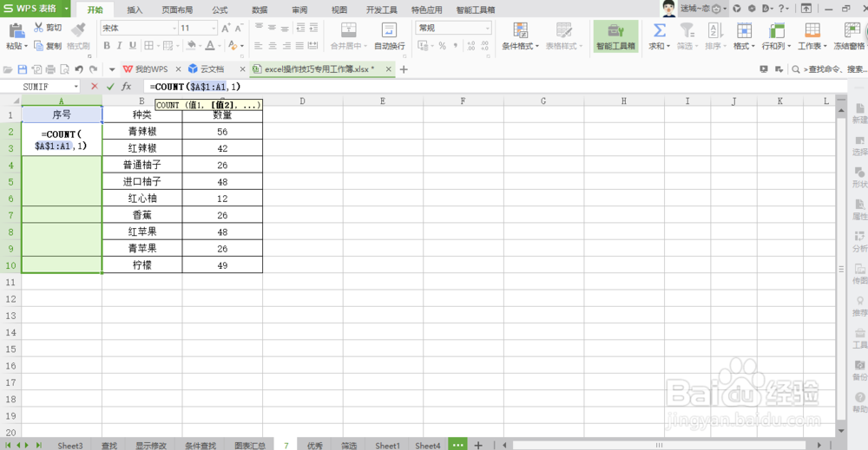Viewport: 868px width, 450px height.
Task: Click the fx insert function icon
Action: tap(126, 86)
